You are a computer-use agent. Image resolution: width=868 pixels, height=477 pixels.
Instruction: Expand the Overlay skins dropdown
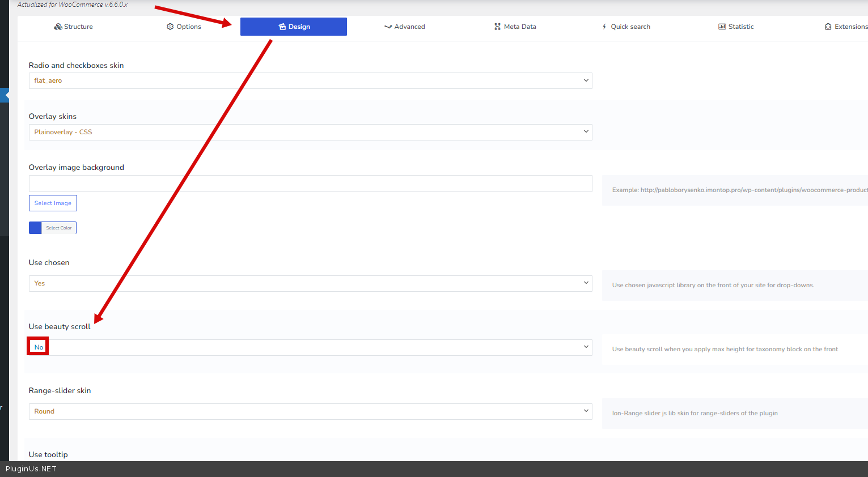(x=310, y=132)
